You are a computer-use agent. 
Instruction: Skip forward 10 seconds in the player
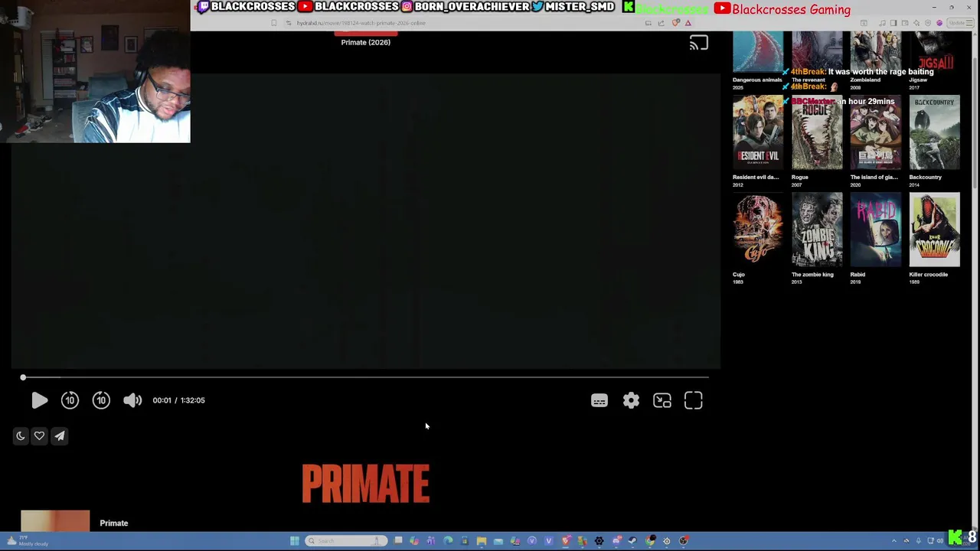click(101, 400)
